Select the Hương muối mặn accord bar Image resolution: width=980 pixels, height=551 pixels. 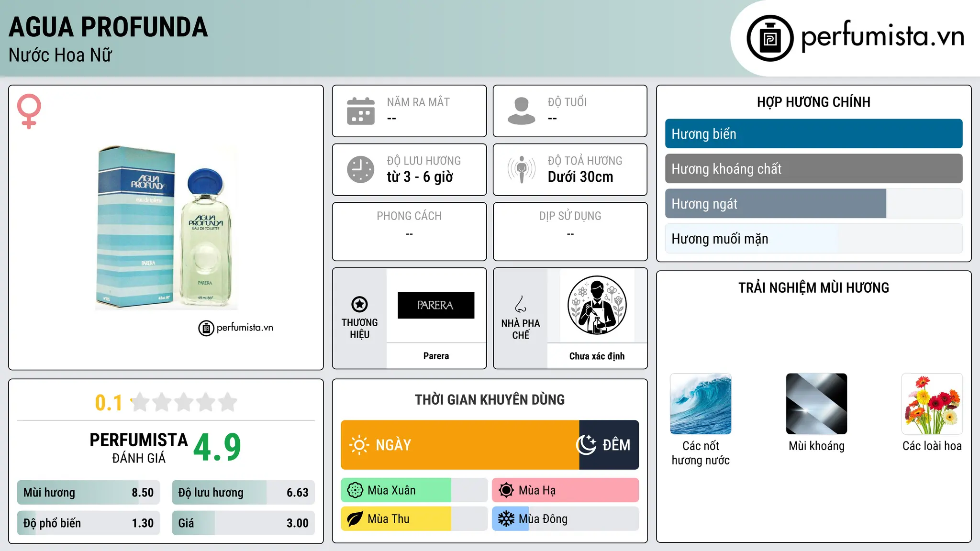[x=813, y=238]
